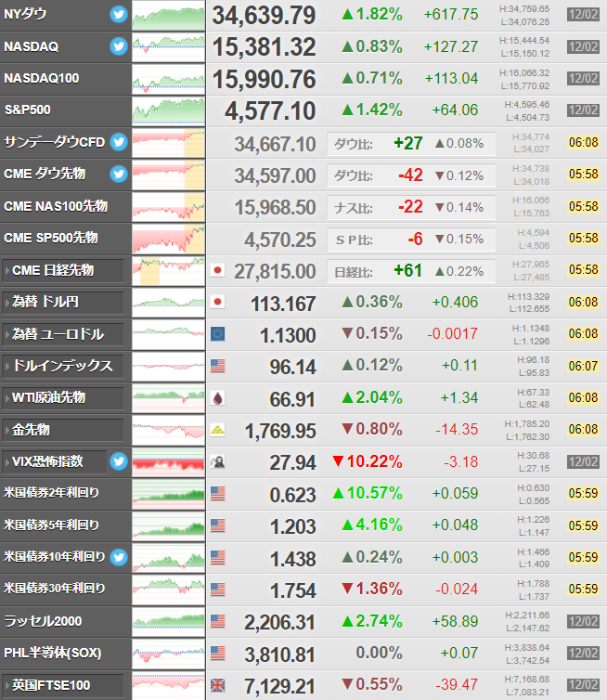
Task: Open the NYダウ label
Action: click(x=25, y=15)
